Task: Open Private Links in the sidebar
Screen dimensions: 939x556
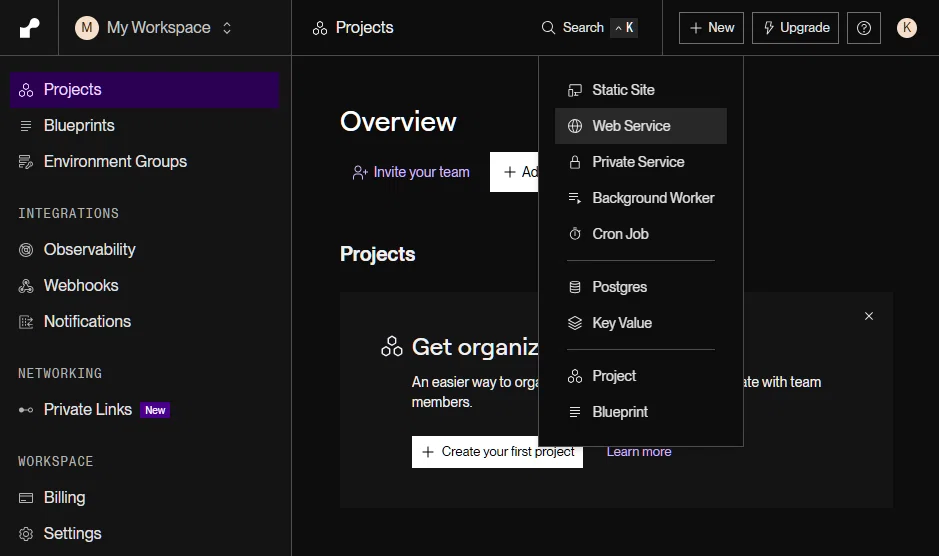Action: pos(144,410)
